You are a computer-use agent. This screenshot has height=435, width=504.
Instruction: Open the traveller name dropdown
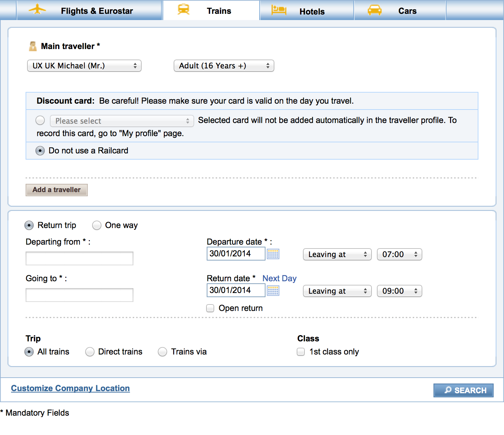[84, 66]
